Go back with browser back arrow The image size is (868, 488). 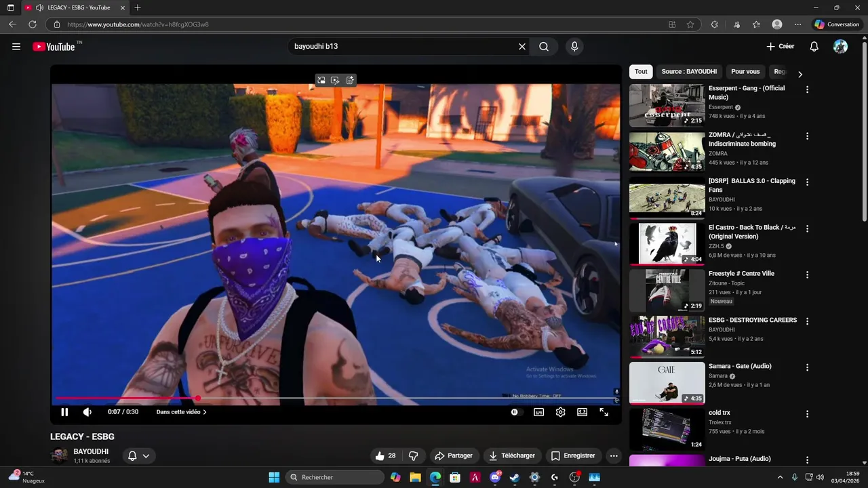[12, 24]
